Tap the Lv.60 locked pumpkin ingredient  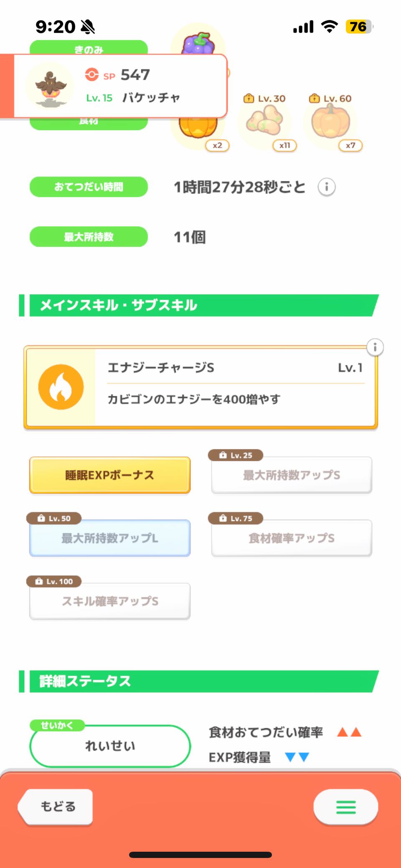[x=331, y=121]
